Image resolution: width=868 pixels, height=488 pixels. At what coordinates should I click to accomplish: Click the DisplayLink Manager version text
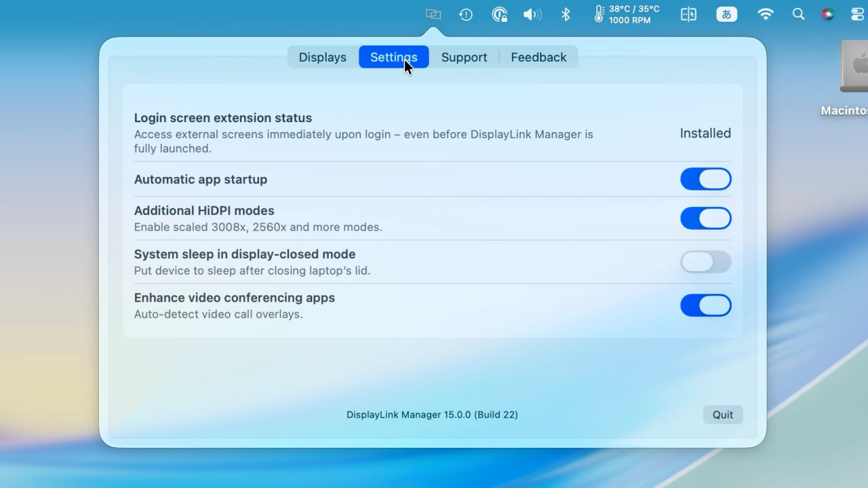click(432, 414)
